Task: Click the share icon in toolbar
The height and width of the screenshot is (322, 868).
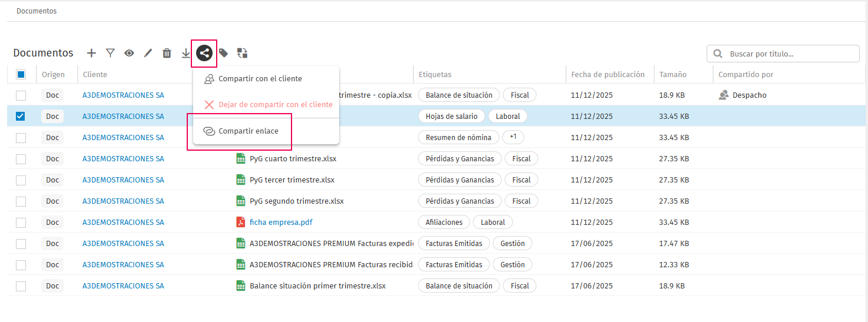Action: tap(204, 53)
